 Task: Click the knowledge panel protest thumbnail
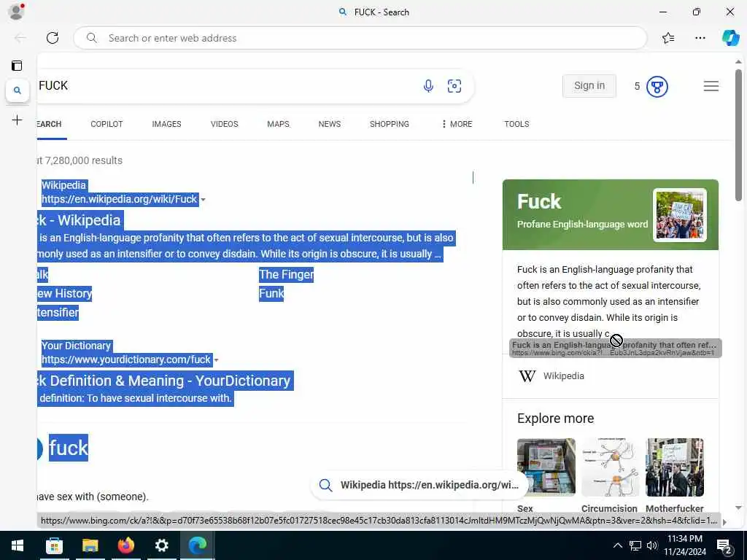(680, 215)
